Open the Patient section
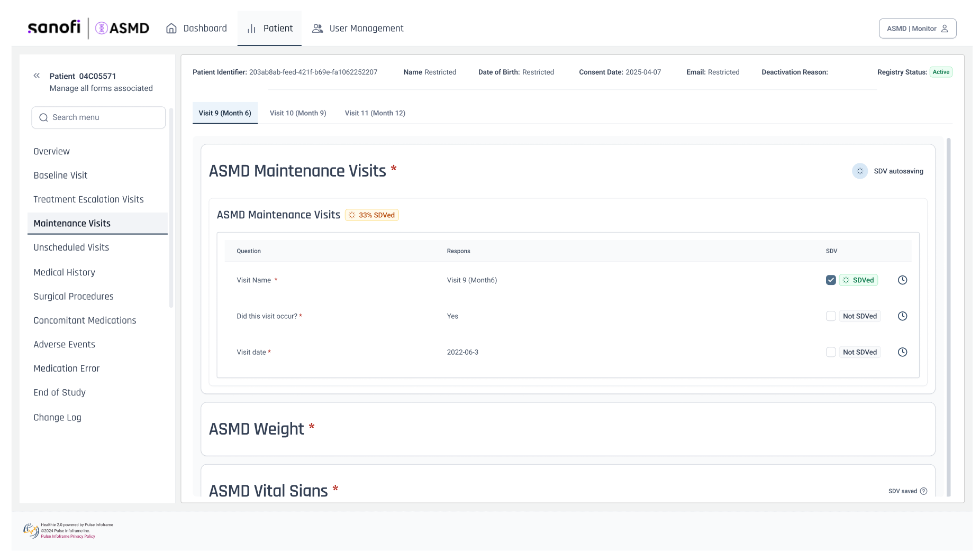Screen dimensions: 980x553 pyautogui.click(x=269, y=29)
